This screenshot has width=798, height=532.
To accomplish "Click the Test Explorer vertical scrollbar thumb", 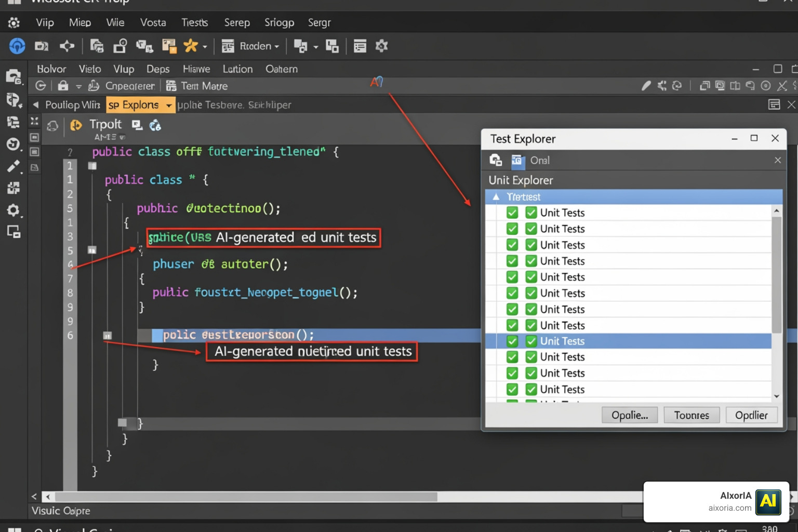I will coord(777,275).
